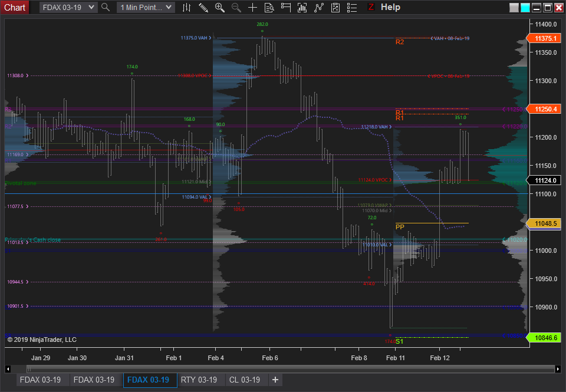Image resolution: width=566 pixels, height=392 pixels.
Task: Click the Pivotal zone label
Action: coord(21,183)
